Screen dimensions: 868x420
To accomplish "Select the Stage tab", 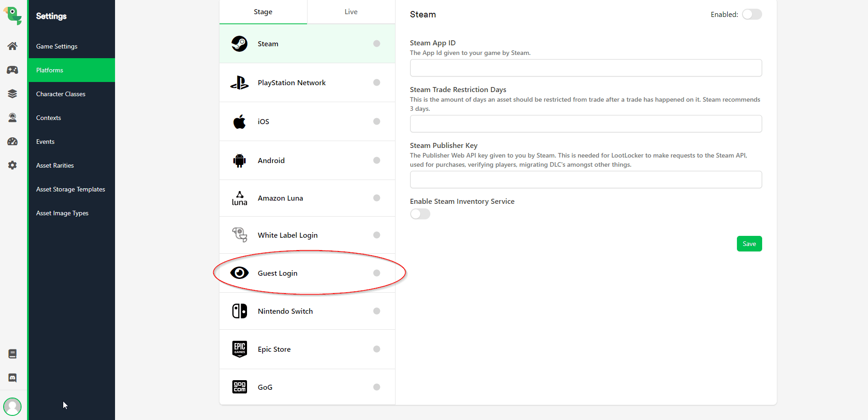I will click(x=263, y=12).
